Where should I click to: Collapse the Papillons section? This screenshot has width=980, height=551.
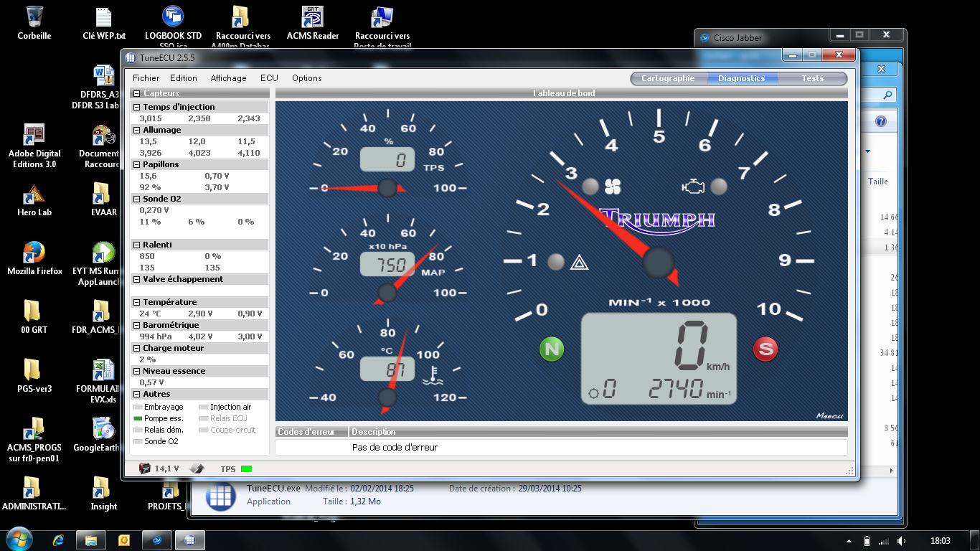tap(136, 164)
